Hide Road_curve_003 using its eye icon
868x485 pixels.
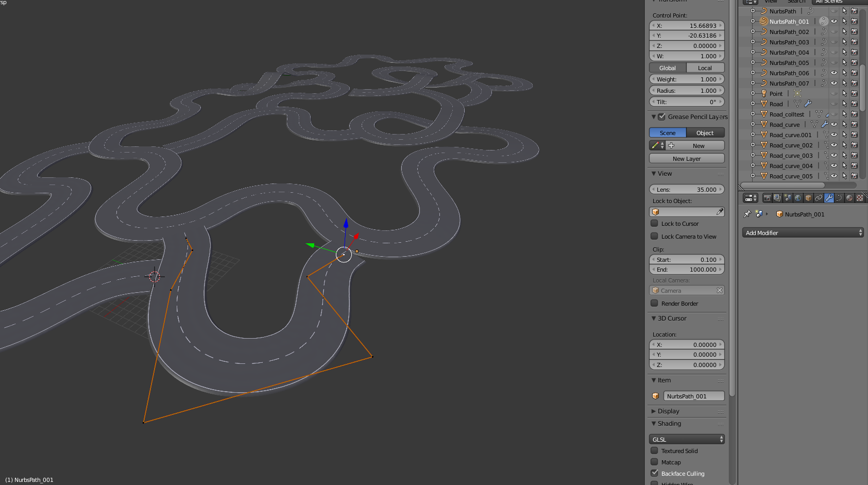tap(834, 155)
